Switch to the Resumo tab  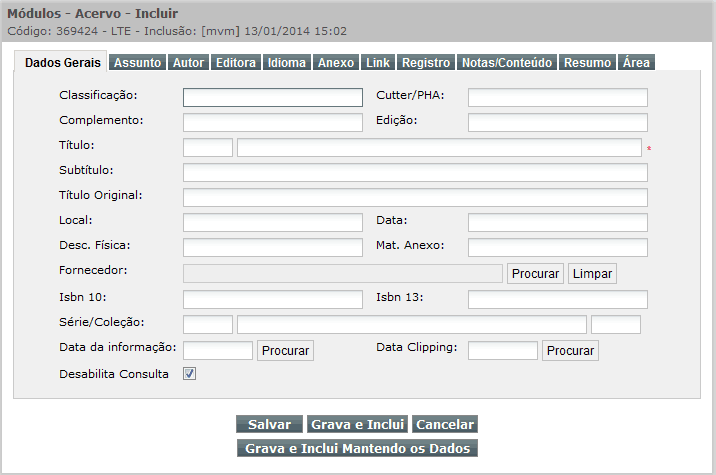587,62
